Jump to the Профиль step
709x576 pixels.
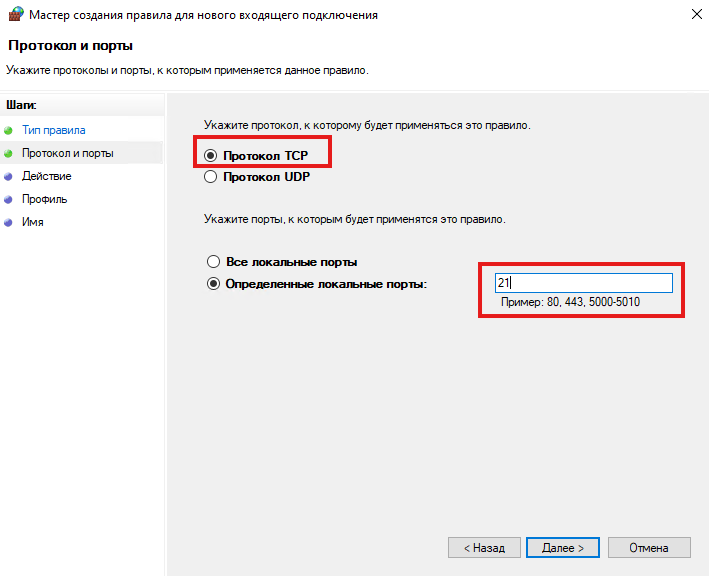(44, 199)
